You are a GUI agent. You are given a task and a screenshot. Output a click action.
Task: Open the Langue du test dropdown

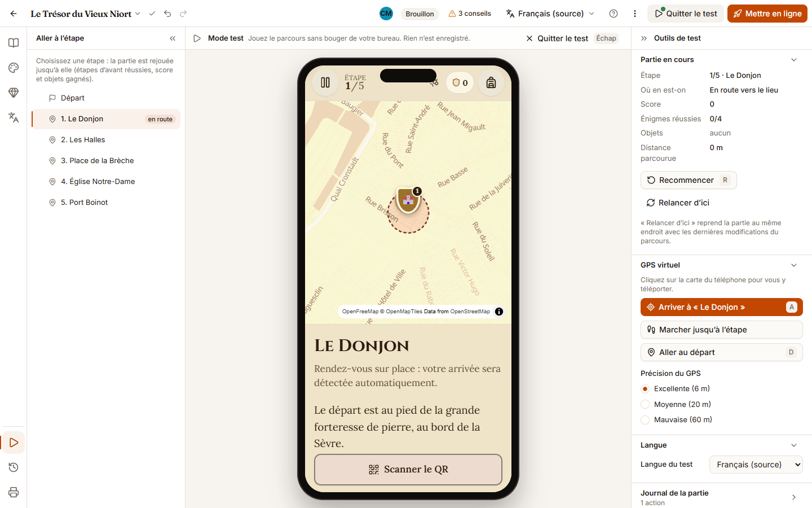[x=756, y=465]
